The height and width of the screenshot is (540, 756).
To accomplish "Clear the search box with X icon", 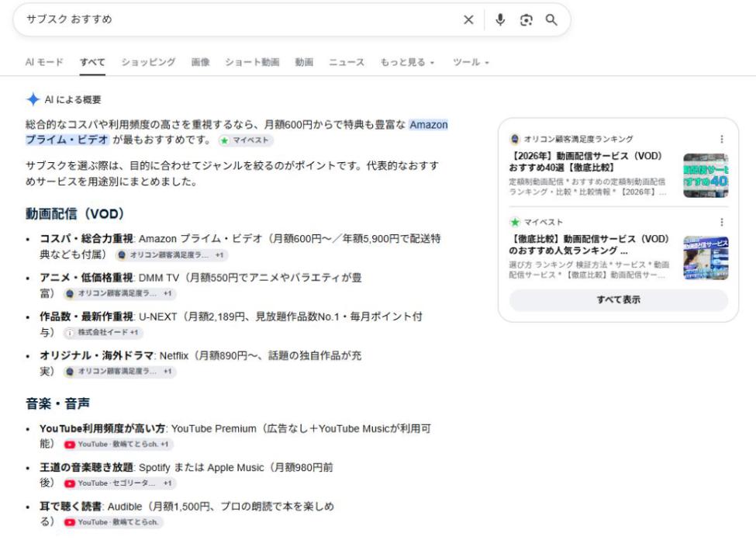I will point(468,20).
